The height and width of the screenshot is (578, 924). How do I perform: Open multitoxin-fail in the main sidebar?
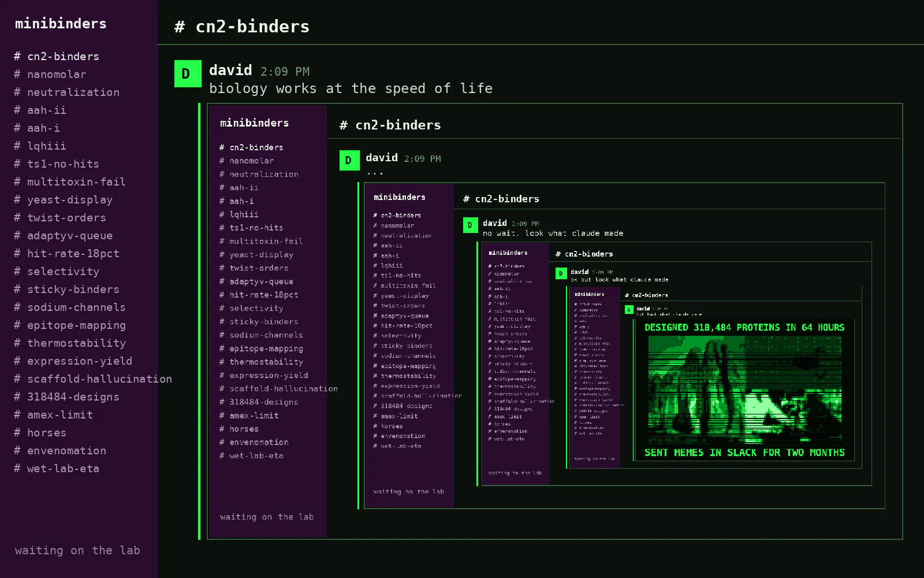click(x=70, y=181)
